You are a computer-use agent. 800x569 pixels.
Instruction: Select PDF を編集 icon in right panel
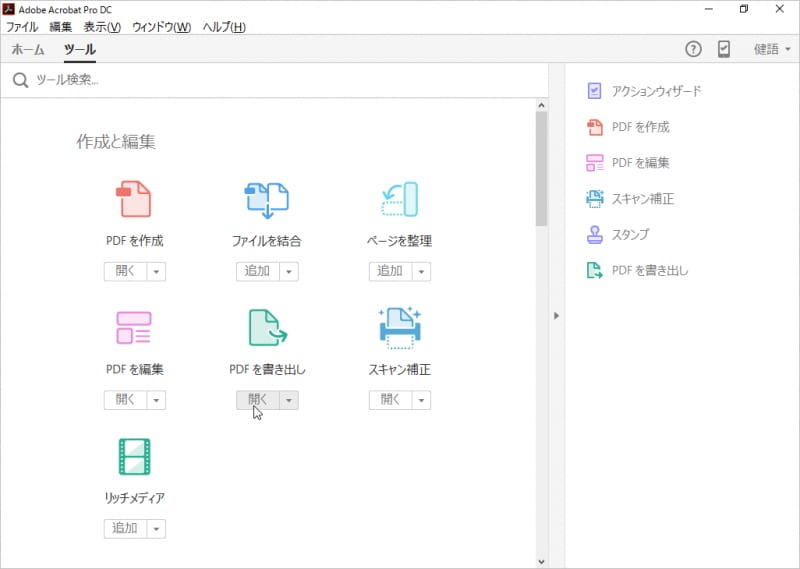tap(594, 163)
